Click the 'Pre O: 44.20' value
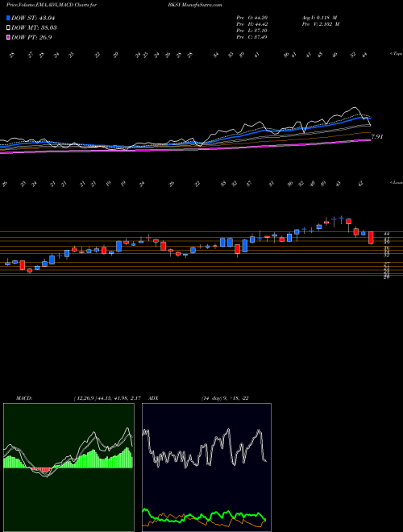The width and height of the screenshot is (403, 532). [252, 18]
